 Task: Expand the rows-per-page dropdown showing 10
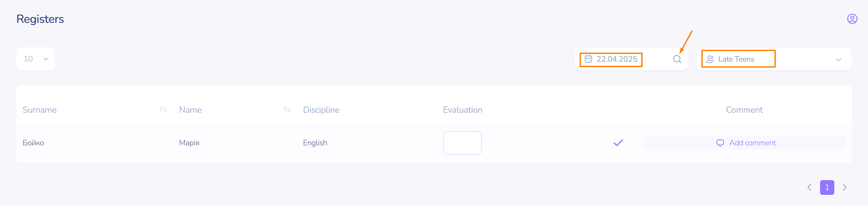pyautogui.click(x=35, y=59)
